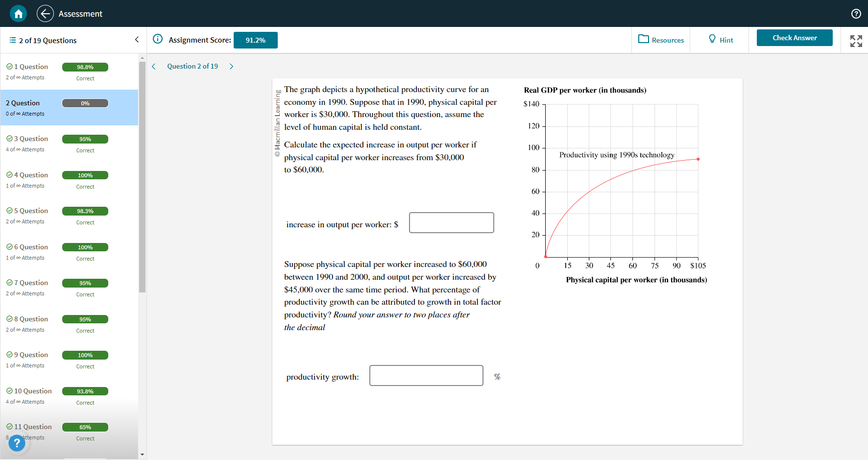Select 5 Question in sidebar

69,216
